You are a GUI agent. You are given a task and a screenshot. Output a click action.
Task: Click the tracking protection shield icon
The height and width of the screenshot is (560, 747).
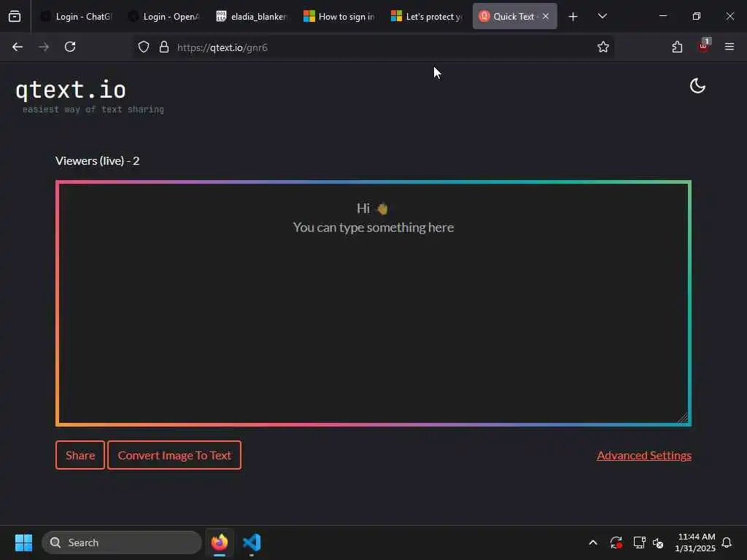tap(144, 47)
